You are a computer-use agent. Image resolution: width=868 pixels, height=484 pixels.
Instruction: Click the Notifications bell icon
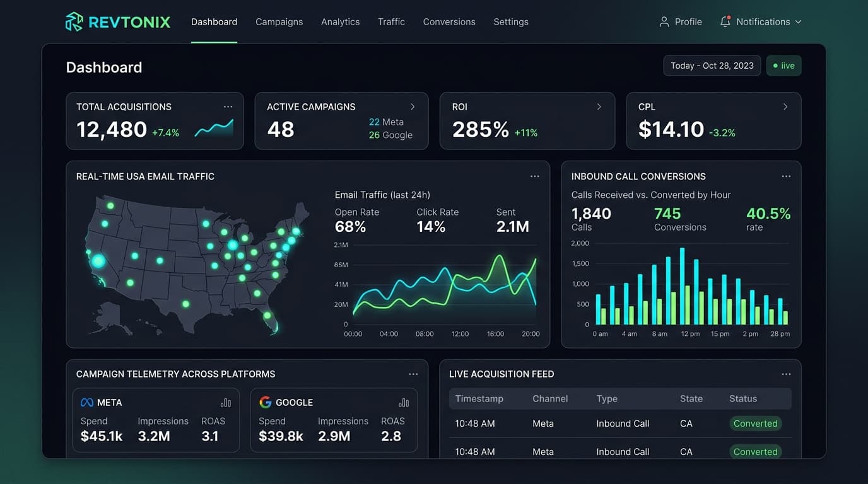725,21
